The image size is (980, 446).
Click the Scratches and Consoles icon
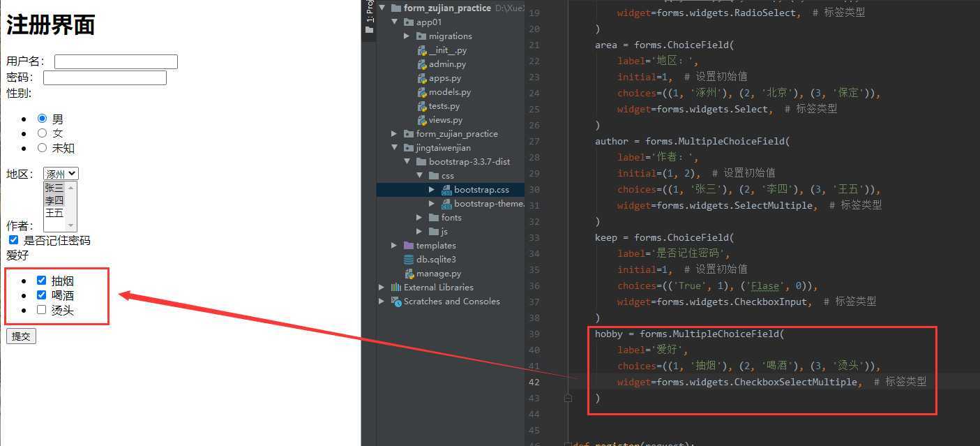[396, 302]
